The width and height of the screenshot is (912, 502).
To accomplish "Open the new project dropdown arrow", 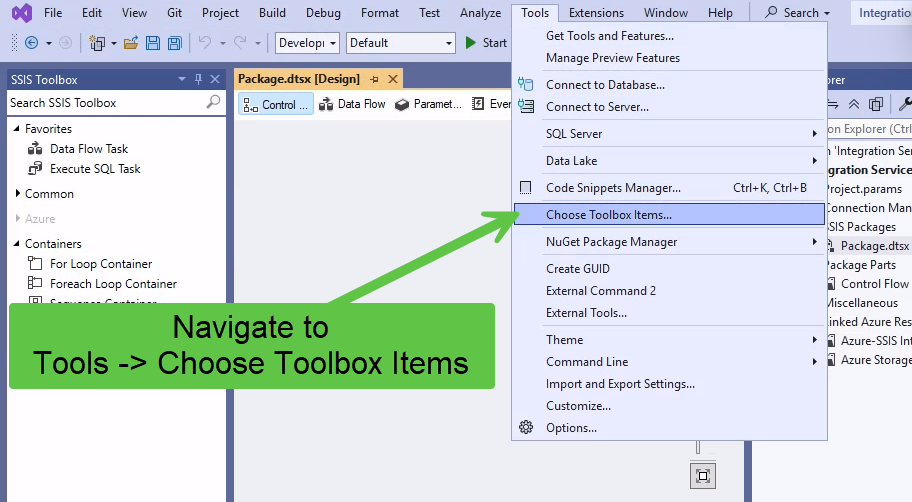I will [113, 43].
